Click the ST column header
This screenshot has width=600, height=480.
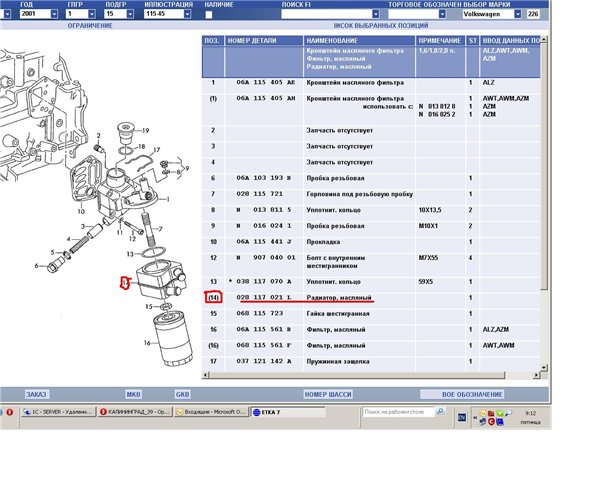coord(473,41)
